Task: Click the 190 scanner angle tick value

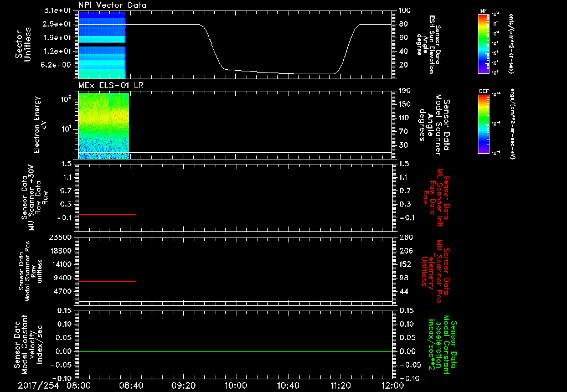Action: 404,91
